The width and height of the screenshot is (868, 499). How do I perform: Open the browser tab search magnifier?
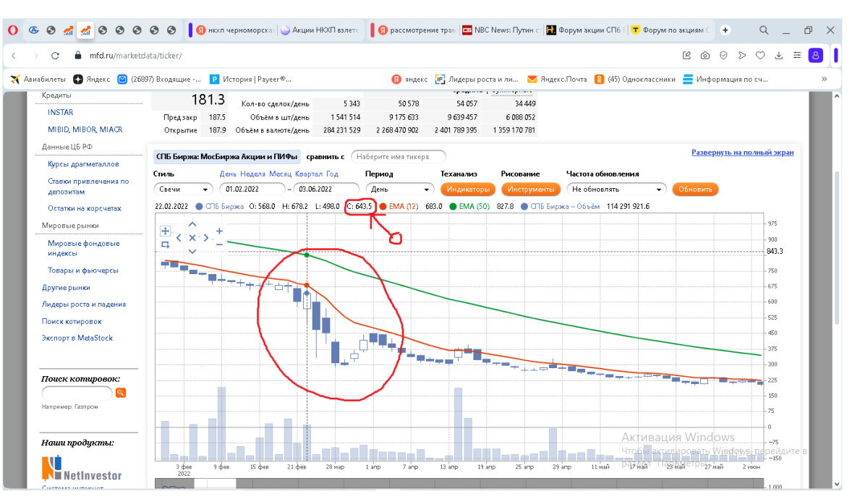(764, 30)
